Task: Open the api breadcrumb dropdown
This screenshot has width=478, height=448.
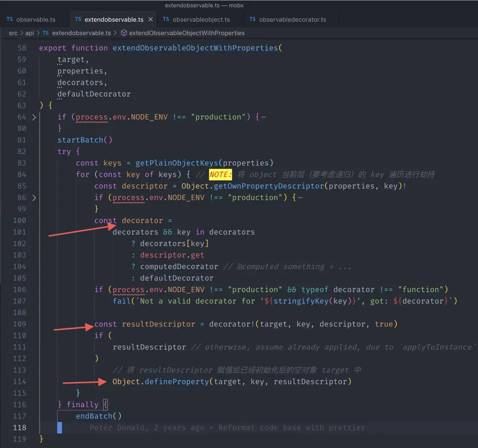Action: coord(30,33)
